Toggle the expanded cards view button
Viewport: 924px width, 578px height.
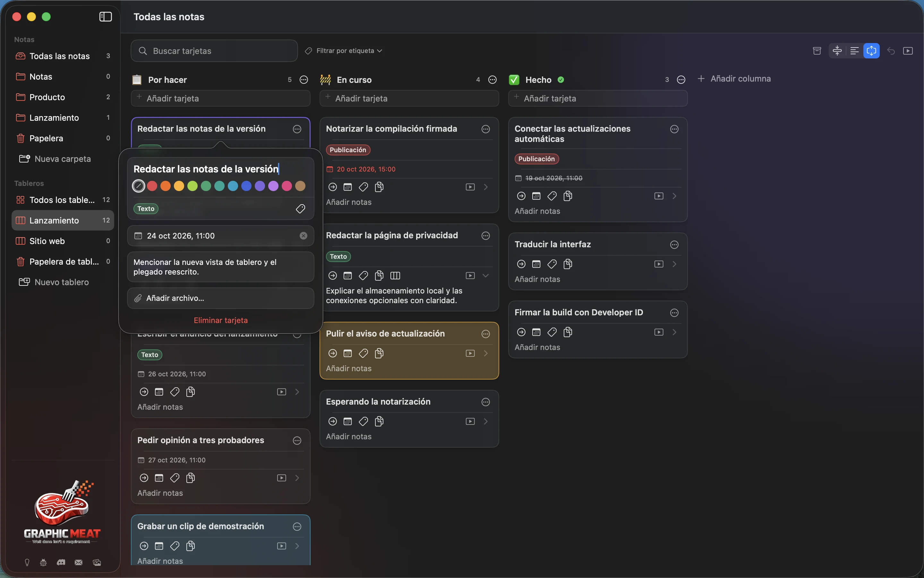tap(872, 51)
